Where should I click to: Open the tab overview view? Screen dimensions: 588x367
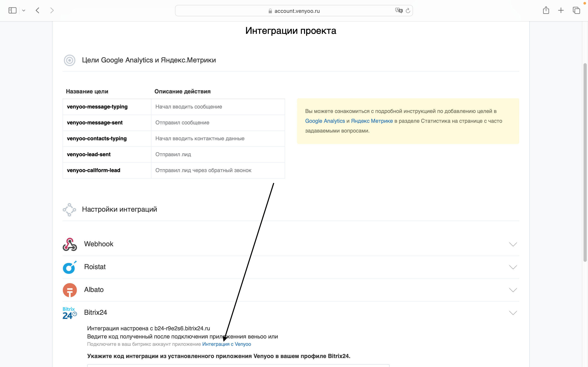point(576,10)
